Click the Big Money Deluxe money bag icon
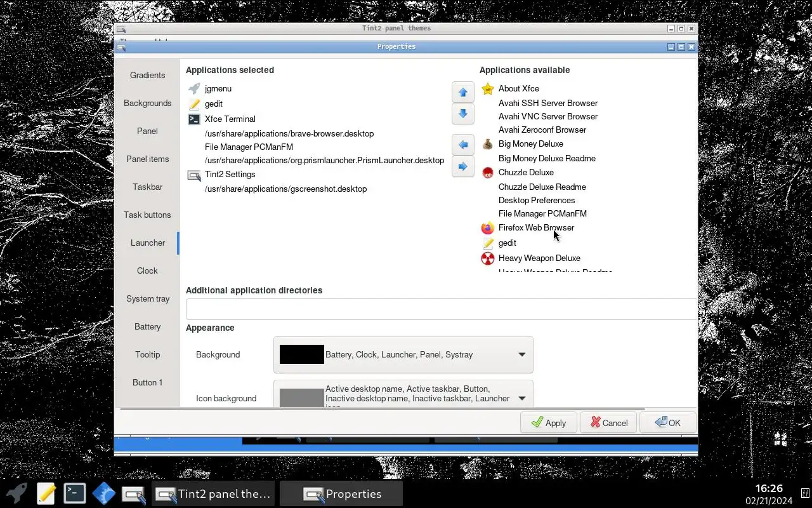Screen dimensions: 812x508 click(x=487, y=144)
